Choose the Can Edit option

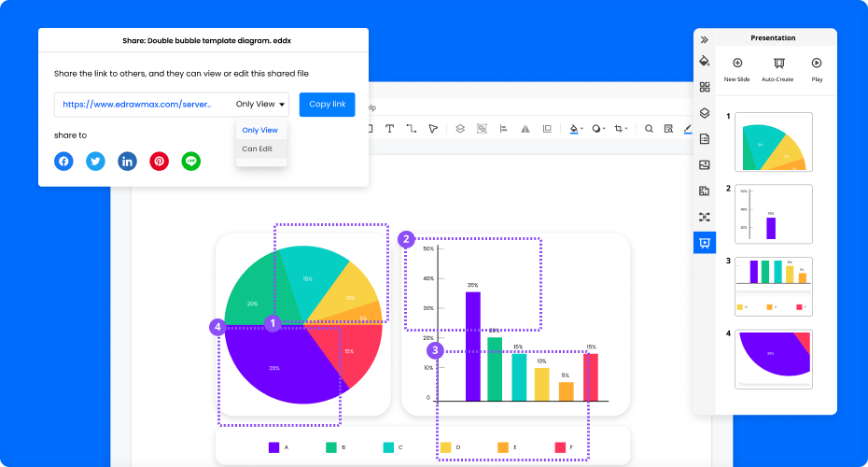(258, 149)
